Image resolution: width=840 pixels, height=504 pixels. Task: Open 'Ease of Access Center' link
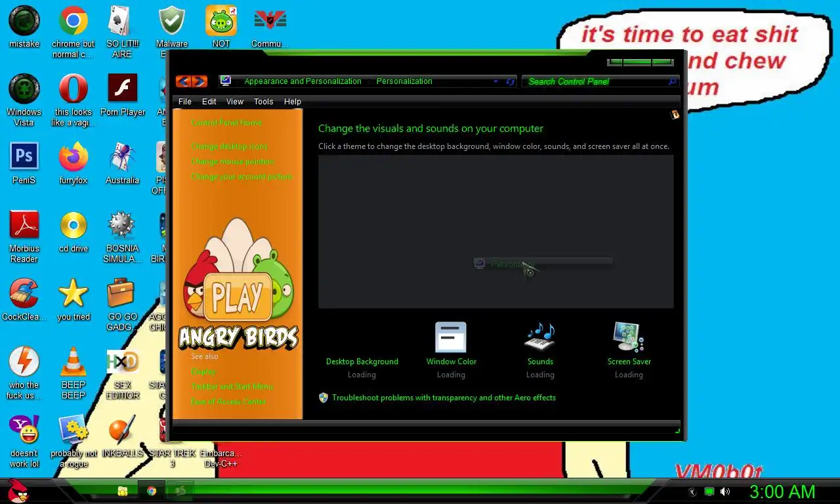(228, 402)
